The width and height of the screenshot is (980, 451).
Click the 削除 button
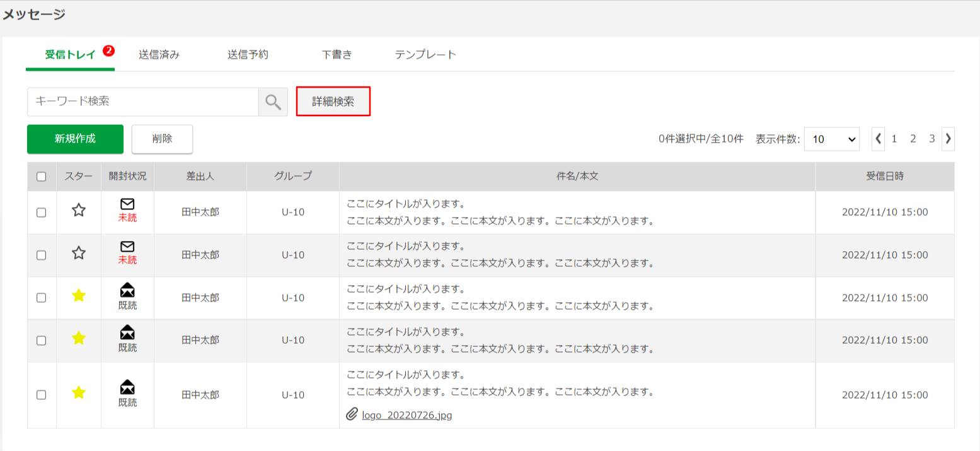pyautogui.click(x=162, y=139)
